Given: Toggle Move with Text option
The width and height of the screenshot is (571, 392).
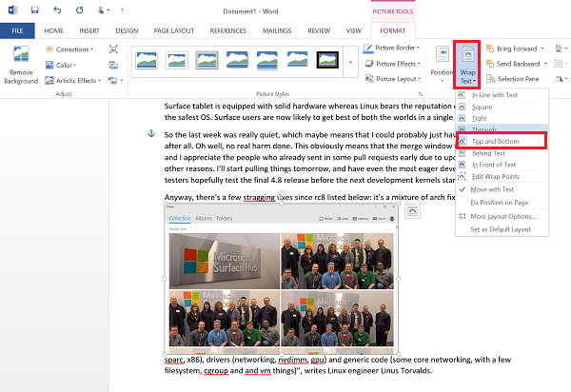Looking at the screenshot, I should [502, 189].
